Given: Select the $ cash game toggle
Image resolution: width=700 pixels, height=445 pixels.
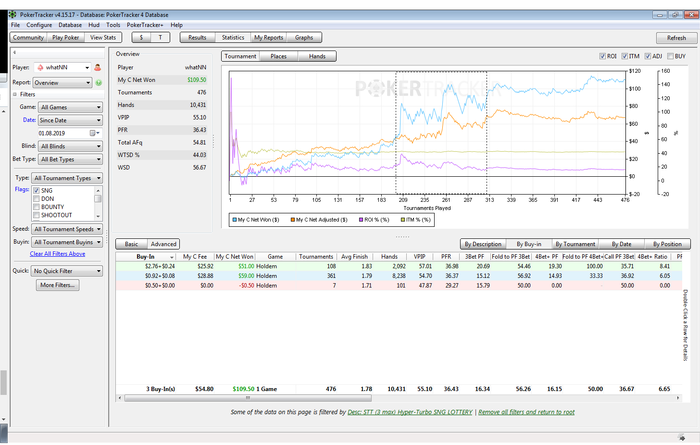Looking at the screenshot, I should pyautogui.click(x=141, y=37).
